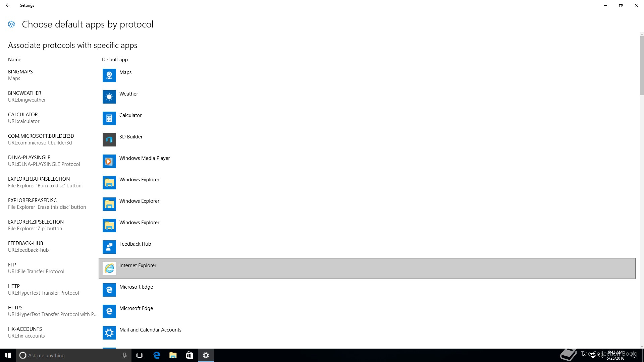Viewport: 644px width, 362px height.
Task: Click the scrollbar up arrow
Action: pyautogui.click(x=642, y=34)
